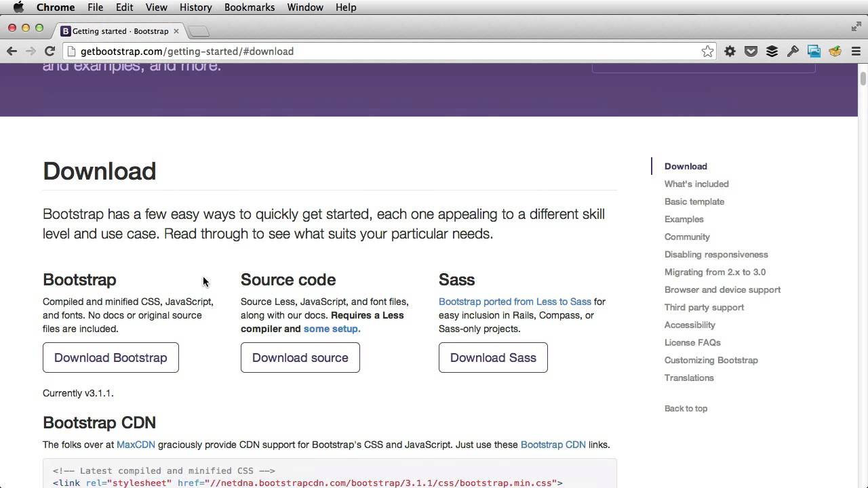This screenshot has height=488, width=868.
Task: Close the Getting started Bootstrap tab
Action: tap(176, 31)
